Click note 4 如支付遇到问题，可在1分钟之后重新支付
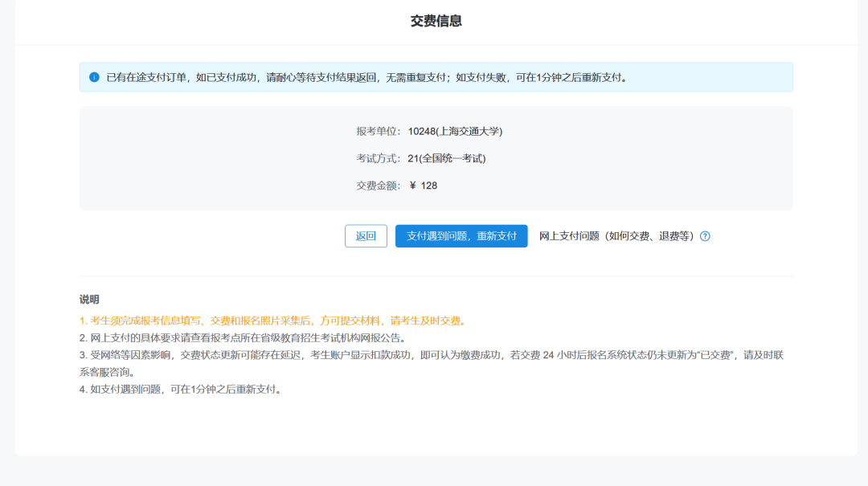 (182, 390)
